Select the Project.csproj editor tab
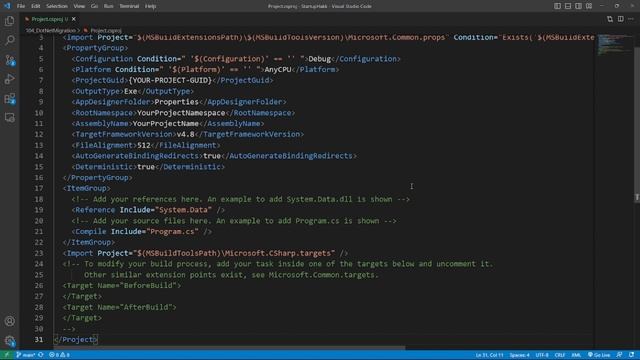 pos(50,19)
